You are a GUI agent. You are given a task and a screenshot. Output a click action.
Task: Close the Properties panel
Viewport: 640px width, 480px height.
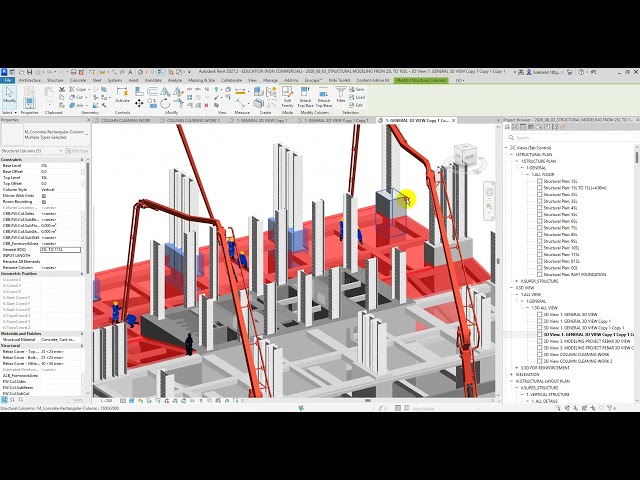point(89,120)
